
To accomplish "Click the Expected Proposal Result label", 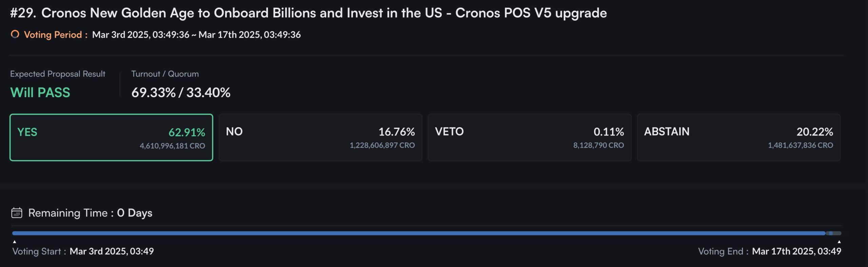I will click(x=58, y=74).
